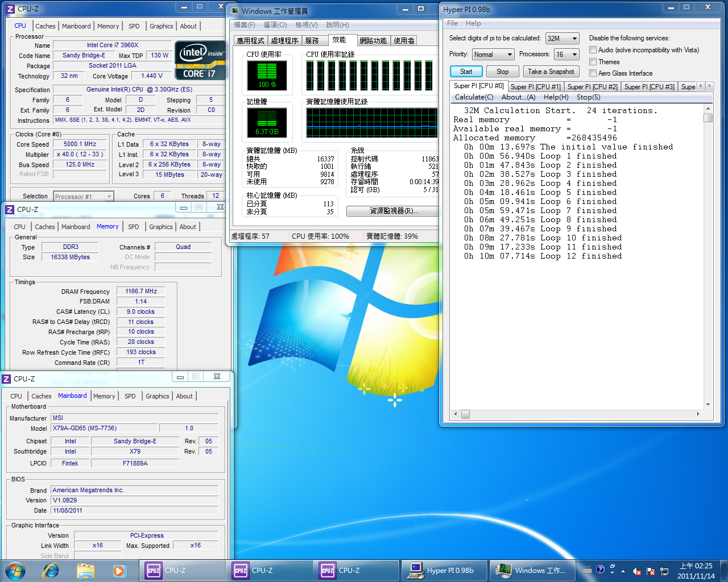
Task: Click the Intel Core i7 logo
Action: [200, 60]
